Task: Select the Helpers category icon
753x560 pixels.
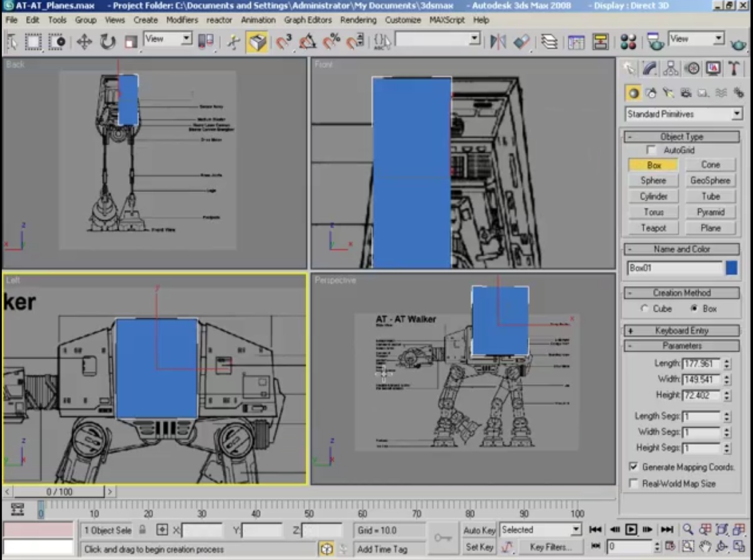Action: pos(704,93)
